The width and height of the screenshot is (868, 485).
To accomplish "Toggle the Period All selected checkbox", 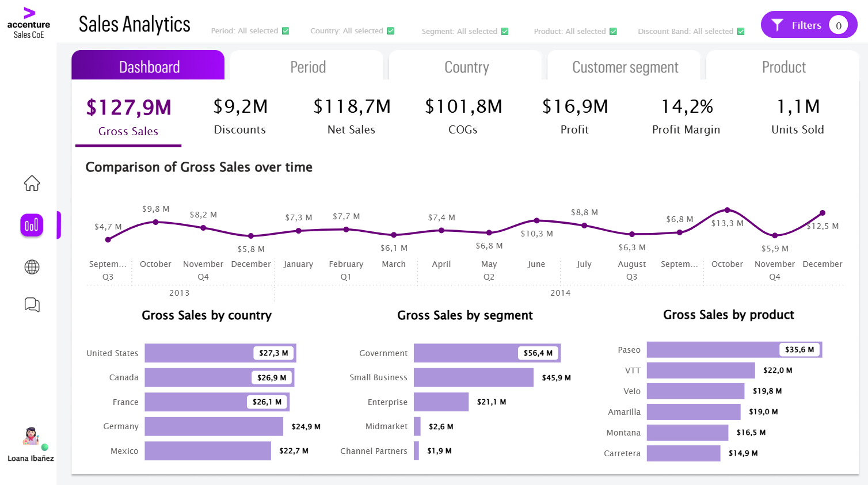I will pyautogui.click(x=285, y=31).
